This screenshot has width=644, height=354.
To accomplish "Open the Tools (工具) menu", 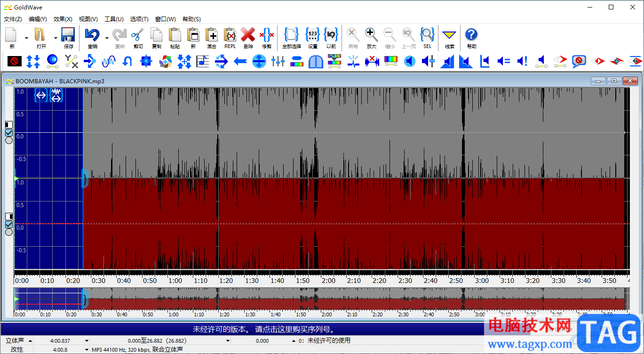I will (113, 19).
